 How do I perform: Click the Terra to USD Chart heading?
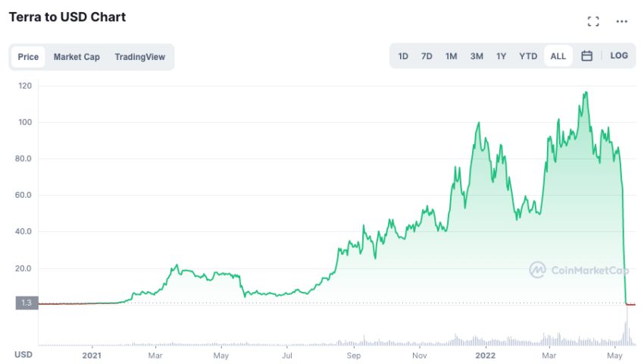point(67,17)
